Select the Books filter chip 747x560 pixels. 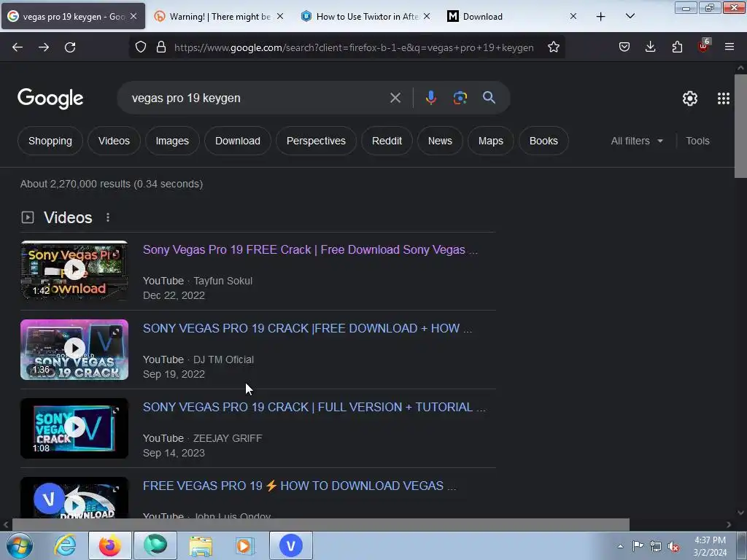pyautogui.click(x=543, y=141)
